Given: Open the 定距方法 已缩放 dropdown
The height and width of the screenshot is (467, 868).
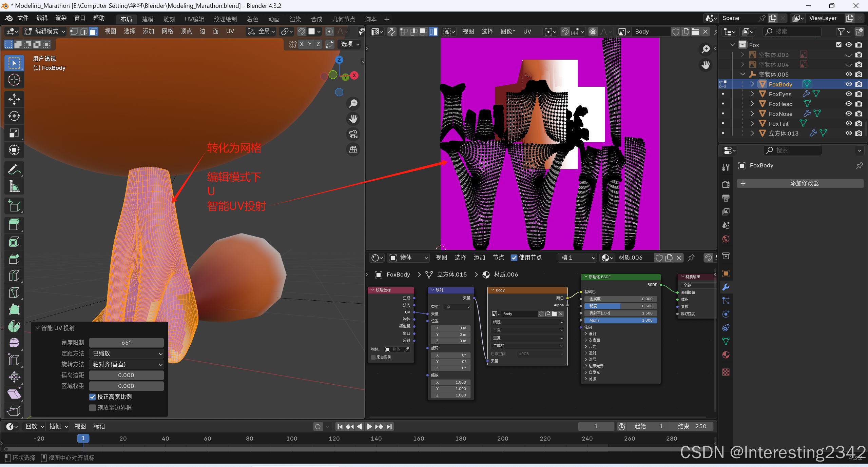Looking at the screenshot, I should pos(126,353).
